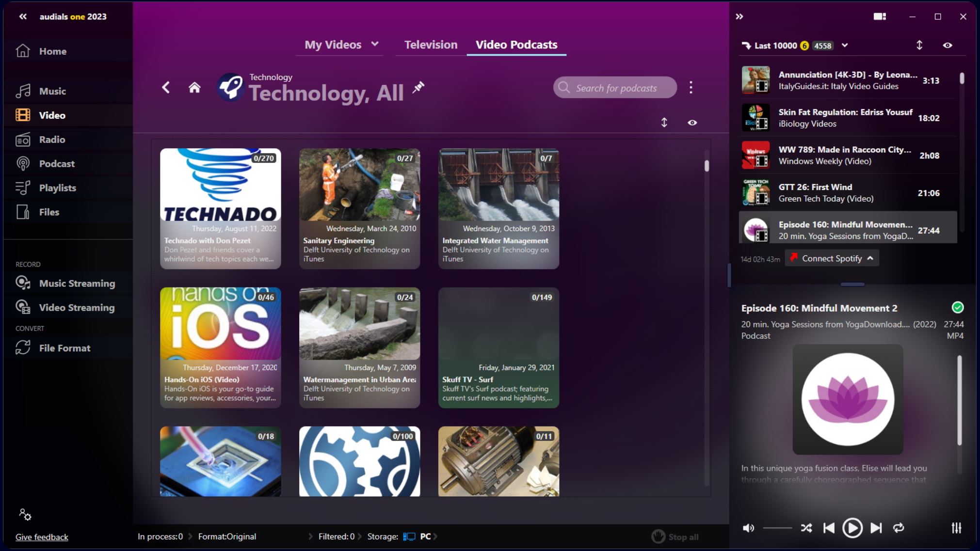Click the Give feedback link

tap(42, 537)
